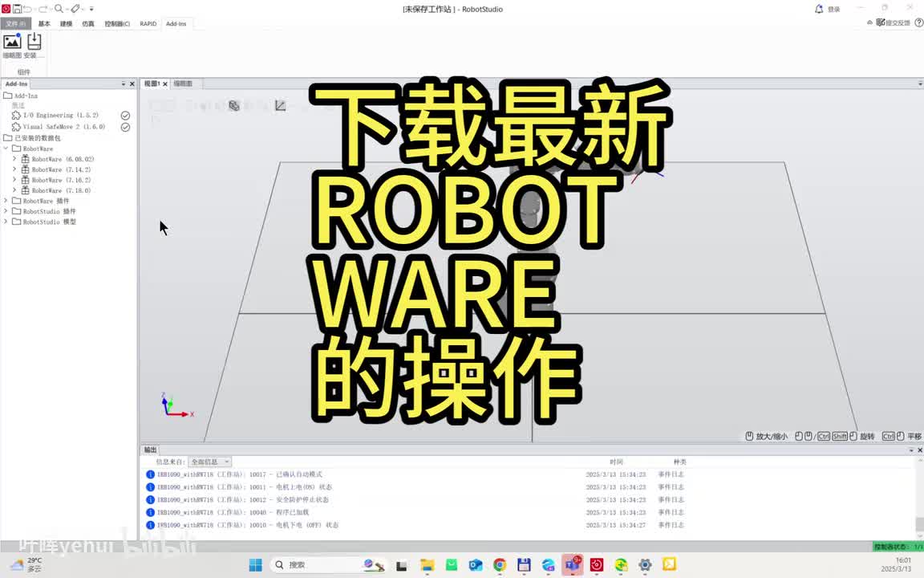Open the view tabs overflow dropdown arrow

tap(920, 83)
